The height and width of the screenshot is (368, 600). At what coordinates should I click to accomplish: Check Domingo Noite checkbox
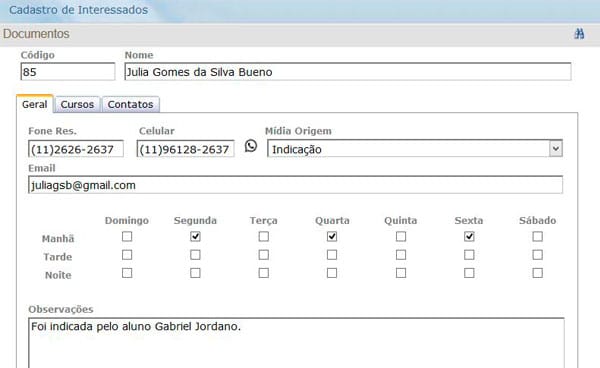[x=127, y=273]
